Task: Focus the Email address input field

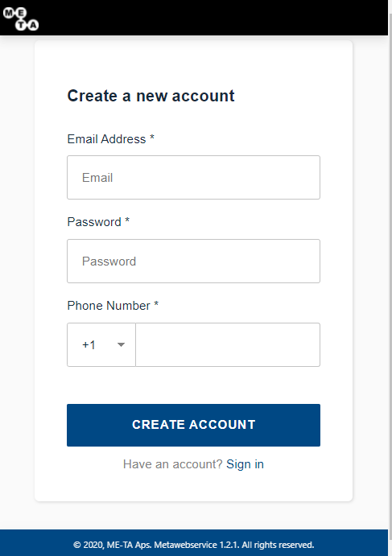Action: click(x=193, y=177)
